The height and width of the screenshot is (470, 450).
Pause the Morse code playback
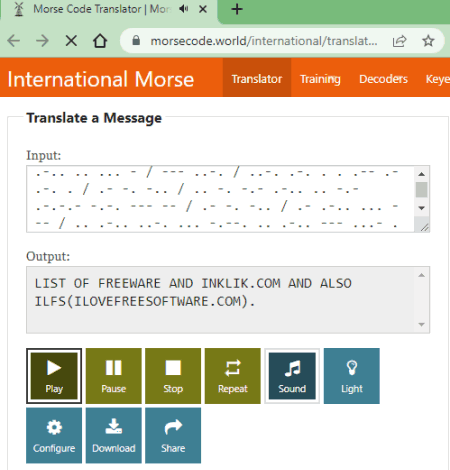tap(114, 376)
